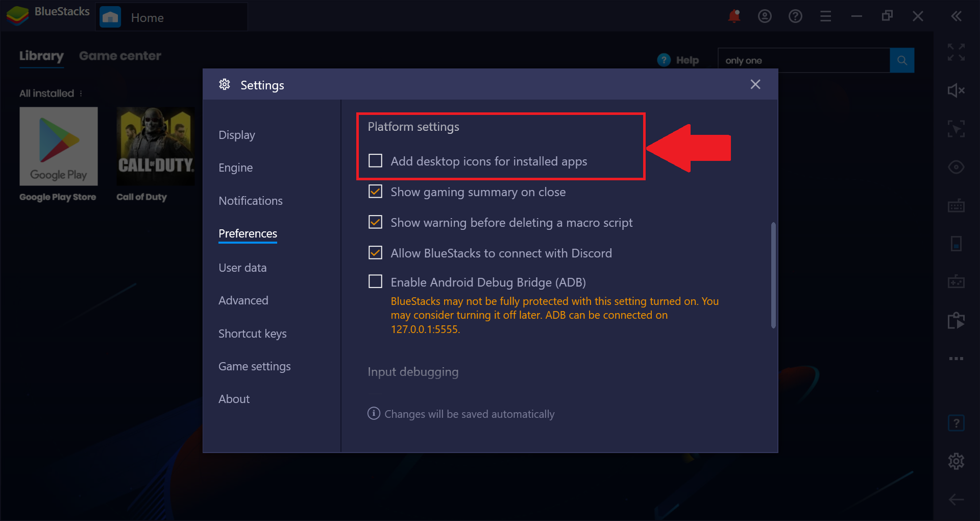Viewport: 980px width, 521px height.
Task: Uncheck Show gaming summary on close
Action: point(375,192)
